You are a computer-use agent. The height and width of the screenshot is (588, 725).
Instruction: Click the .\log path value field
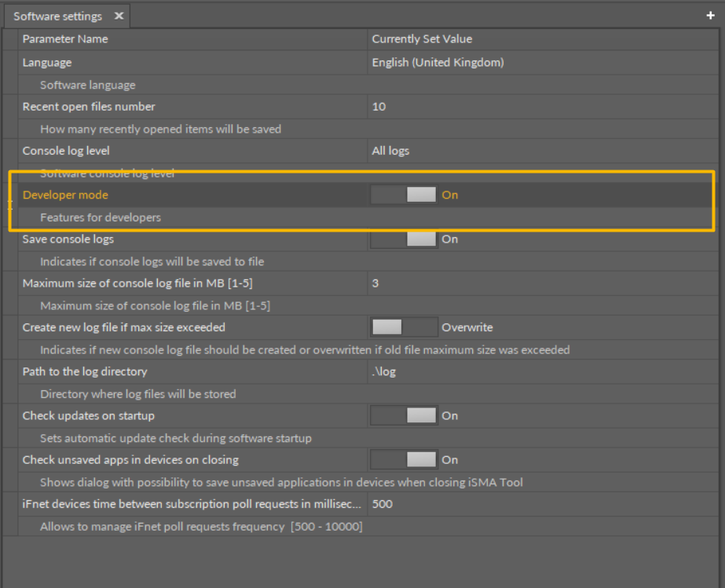point(384,371)
